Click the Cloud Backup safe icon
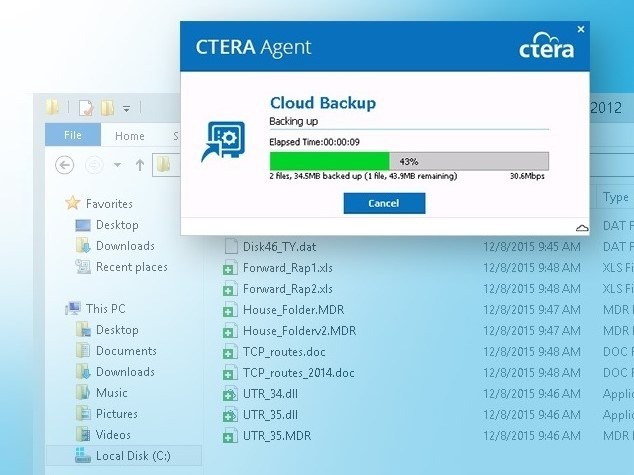The height and width of the screenshot is (475, 634). click(223, 141)
